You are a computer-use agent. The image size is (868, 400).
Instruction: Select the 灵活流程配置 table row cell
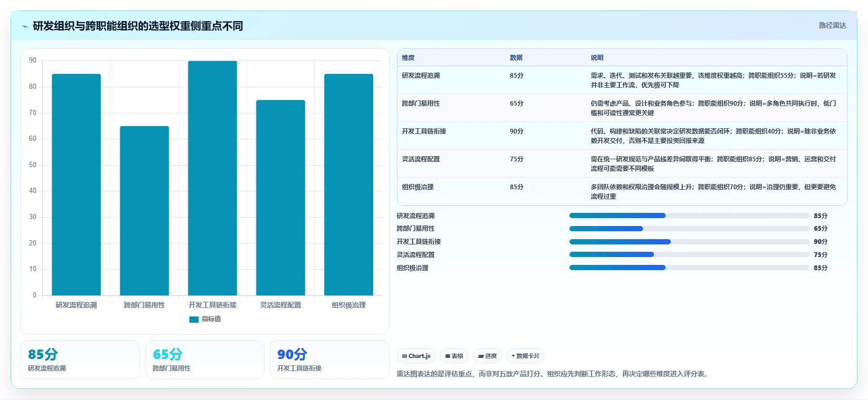[421, 159]
